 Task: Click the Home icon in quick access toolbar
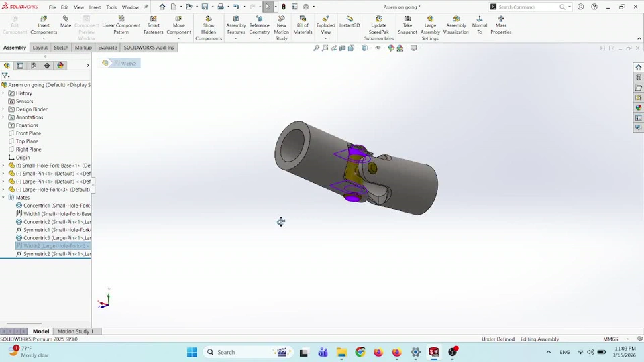click(x=162, y=7)
